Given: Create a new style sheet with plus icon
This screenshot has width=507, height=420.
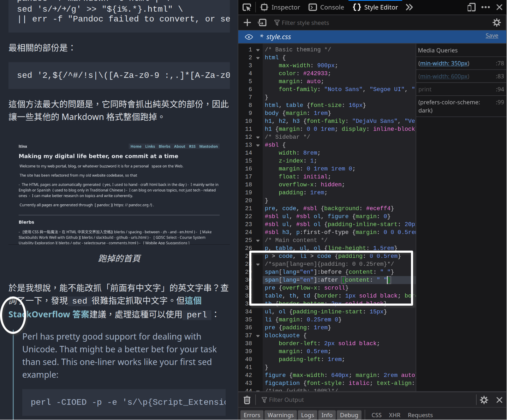Looking at the screenshot, I should (247, 23).
